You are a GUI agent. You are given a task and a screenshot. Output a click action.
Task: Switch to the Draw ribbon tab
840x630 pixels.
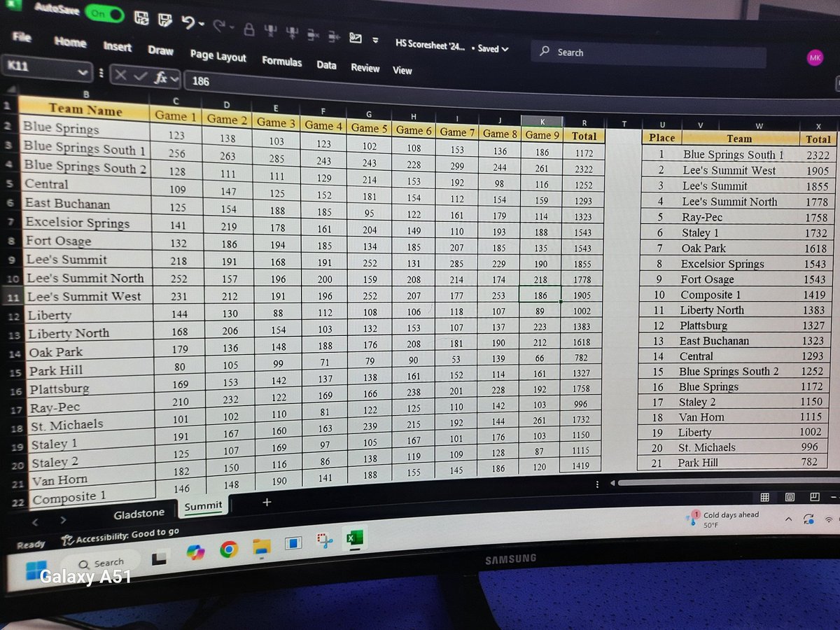[x=160, y=50]
